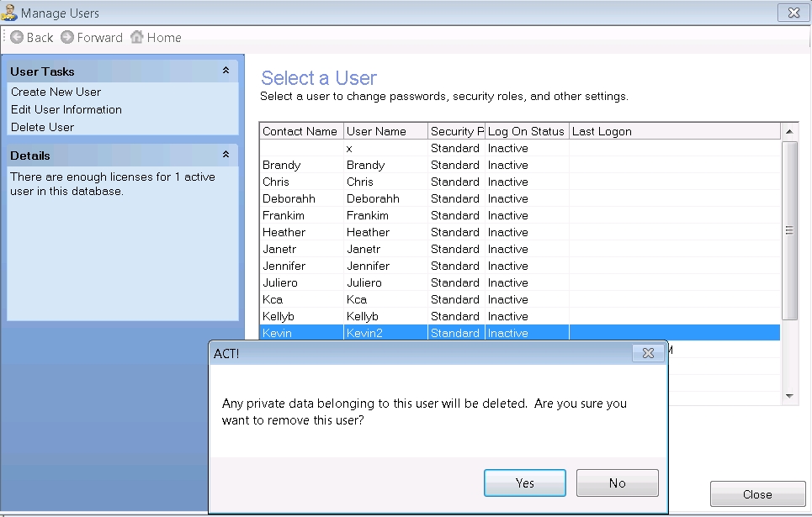Confirm deletion with the Yes button
The width and height of the screenshot is (812, 517).
[x=524, y=483]
